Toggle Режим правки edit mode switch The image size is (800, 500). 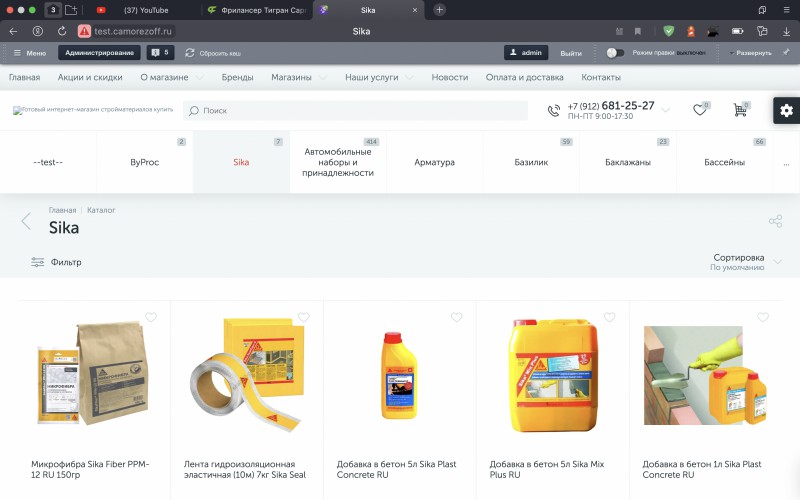(x=615, y=53)
